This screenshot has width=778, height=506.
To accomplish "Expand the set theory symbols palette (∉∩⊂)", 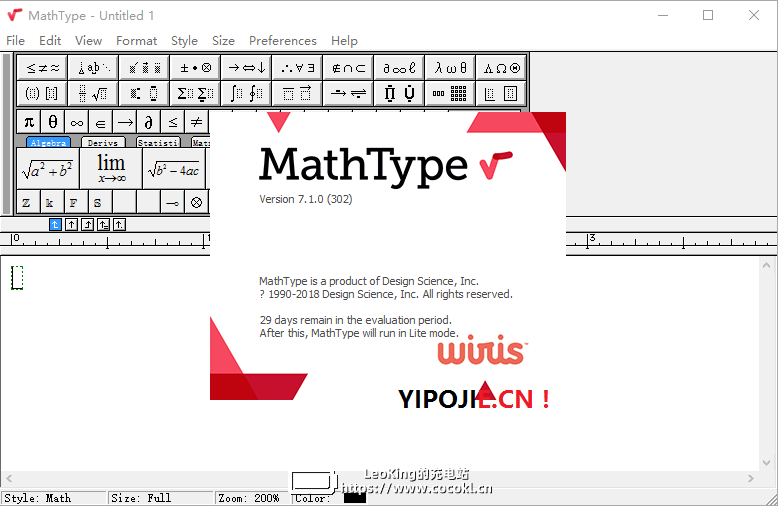I will (x=348, y=68).
